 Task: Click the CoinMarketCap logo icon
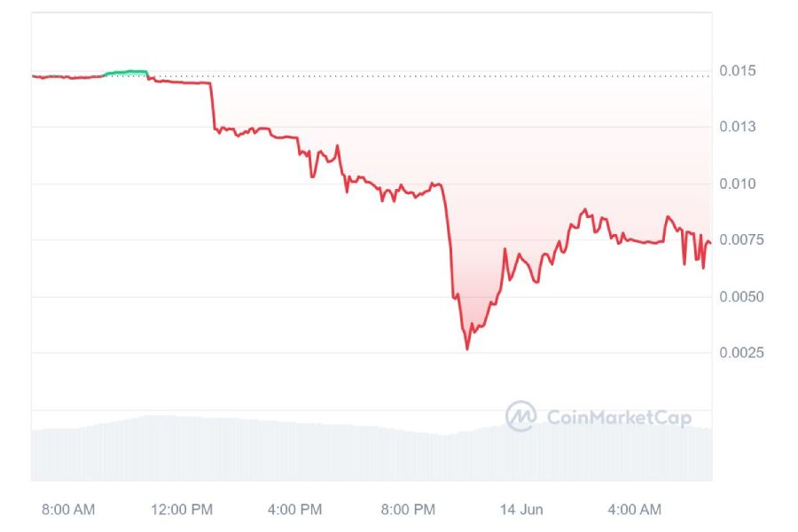(x=520, y=416)
